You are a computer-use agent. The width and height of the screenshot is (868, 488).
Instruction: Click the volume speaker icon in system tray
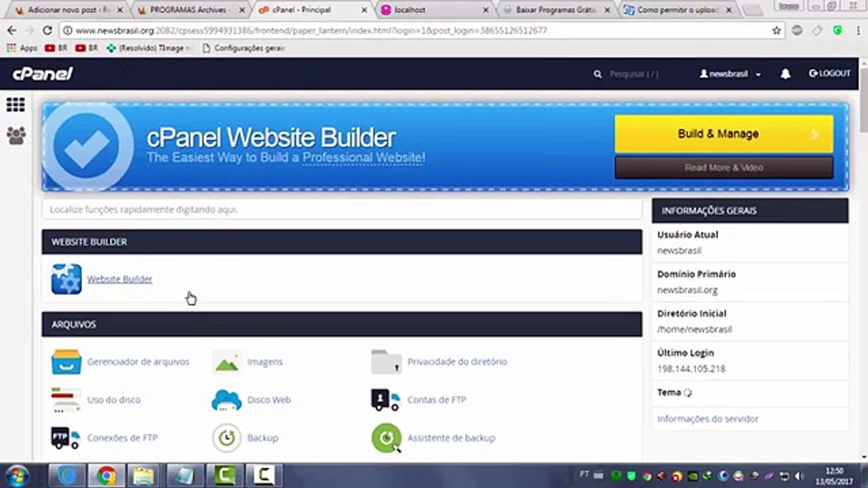799,476
